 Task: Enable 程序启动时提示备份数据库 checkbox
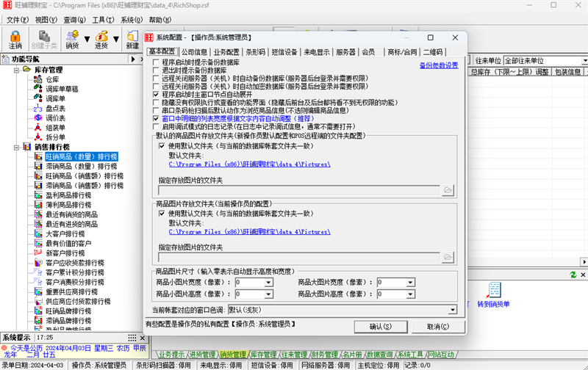pos(156,62)
